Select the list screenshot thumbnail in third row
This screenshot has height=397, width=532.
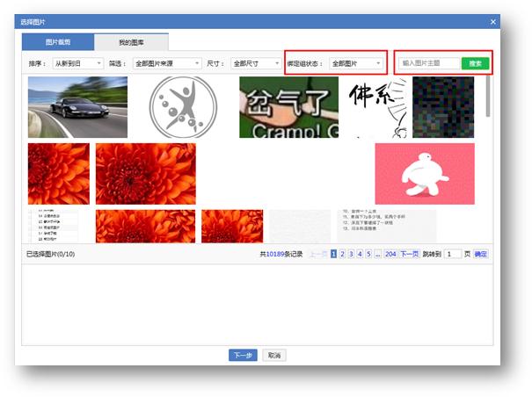click(53, 226)
